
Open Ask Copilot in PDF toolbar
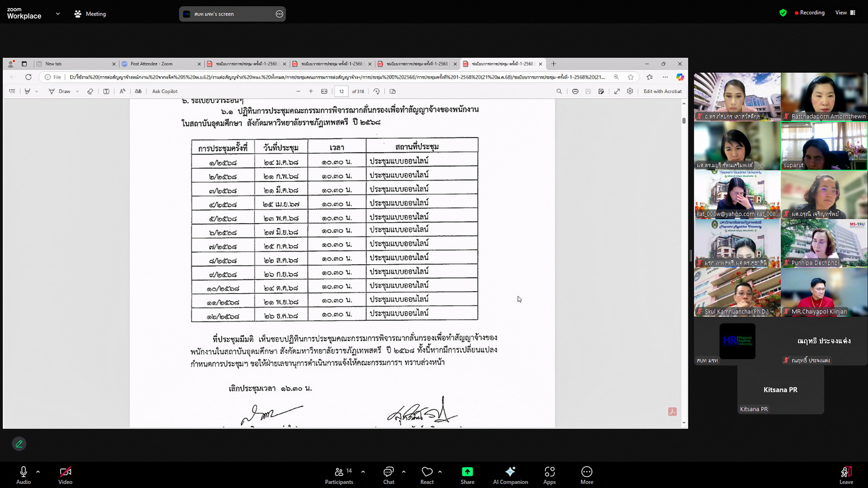[x=165, y=91]
